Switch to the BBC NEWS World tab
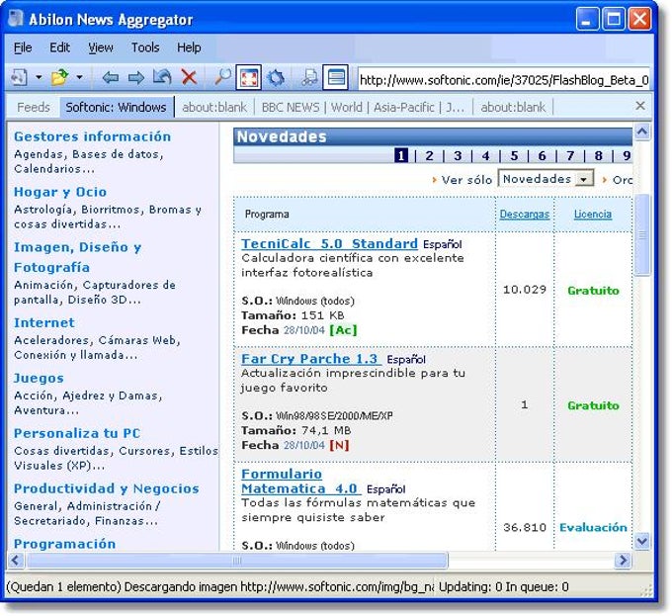This screenshot has height=616, width=672. coord(363,107)
